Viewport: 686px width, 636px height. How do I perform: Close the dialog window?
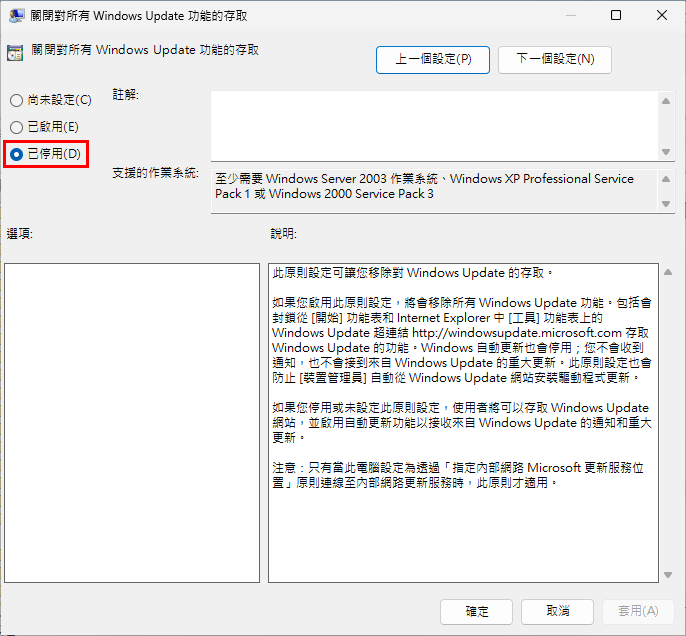[662, 15]
